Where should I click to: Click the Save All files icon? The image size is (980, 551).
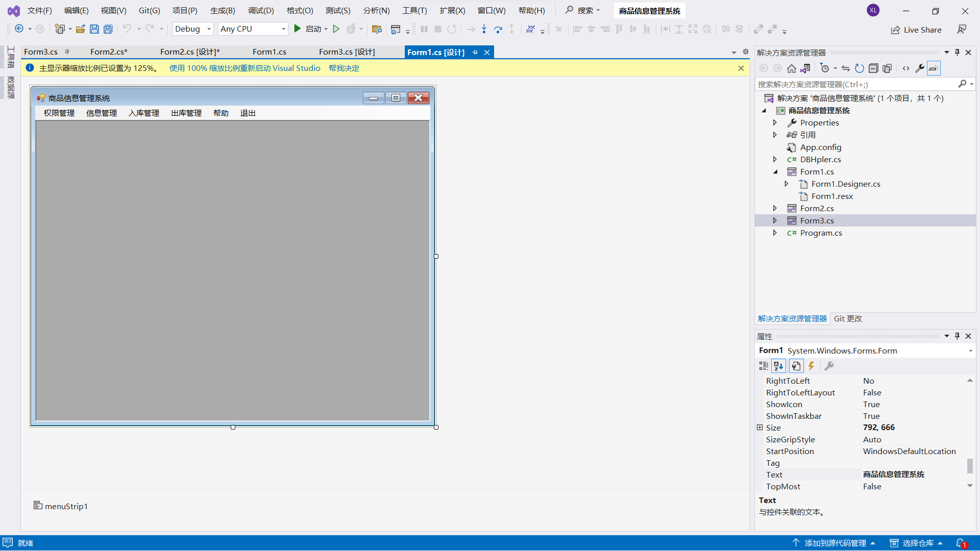tap(108, 29)
